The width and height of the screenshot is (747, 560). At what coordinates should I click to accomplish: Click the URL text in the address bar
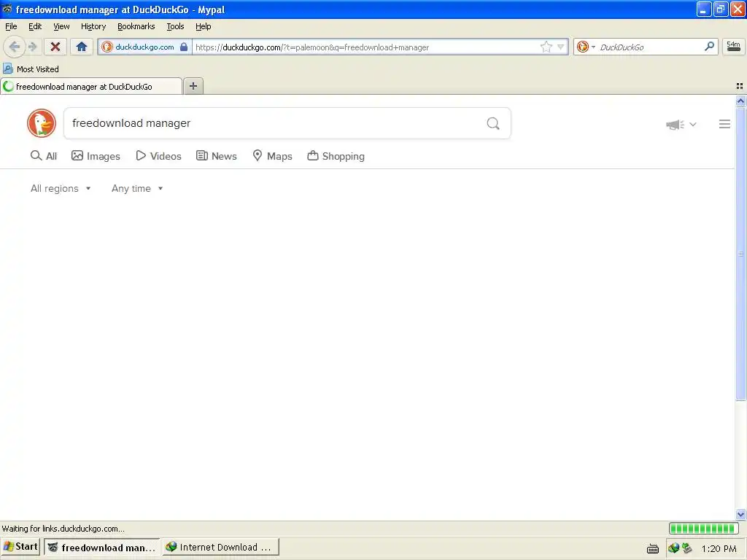[x=312, y=47]
